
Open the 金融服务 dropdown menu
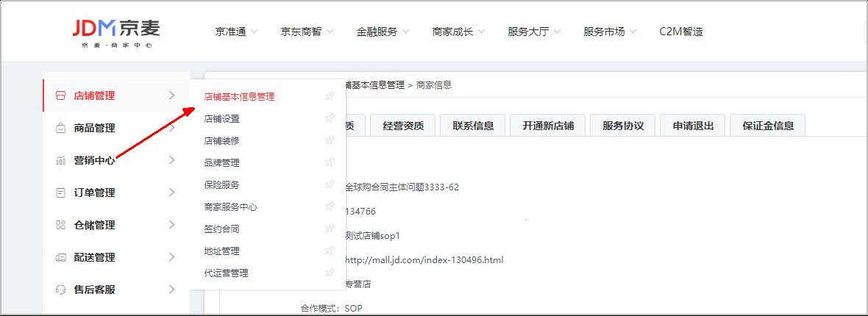(x=383, y=32)
